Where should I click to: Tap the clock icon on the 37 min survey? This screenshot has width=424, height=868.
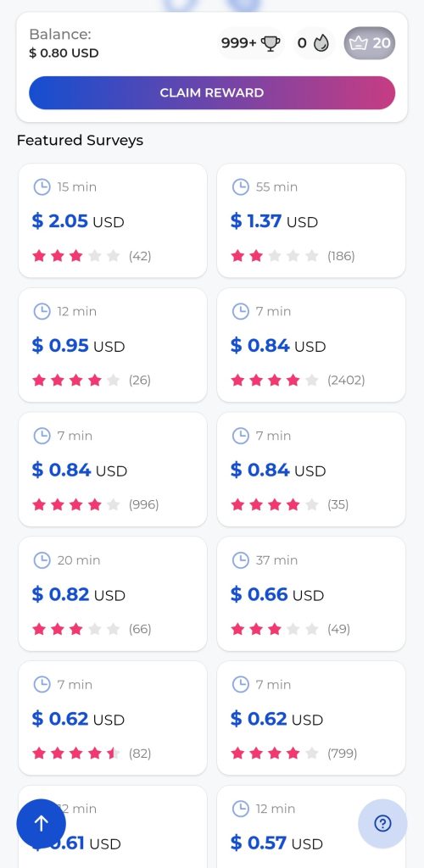tap(240, 560)
